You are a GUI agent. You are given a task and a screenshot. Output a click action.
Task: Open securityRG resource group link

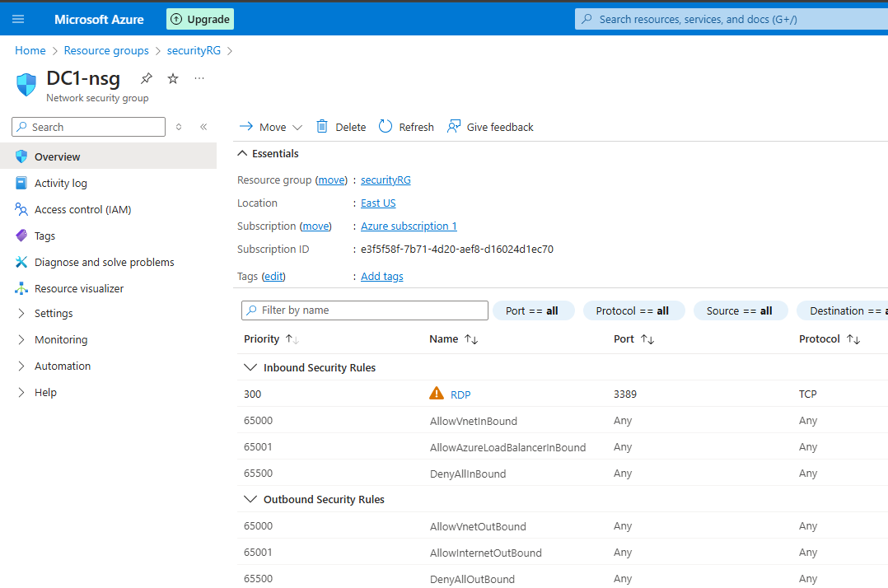386,180
